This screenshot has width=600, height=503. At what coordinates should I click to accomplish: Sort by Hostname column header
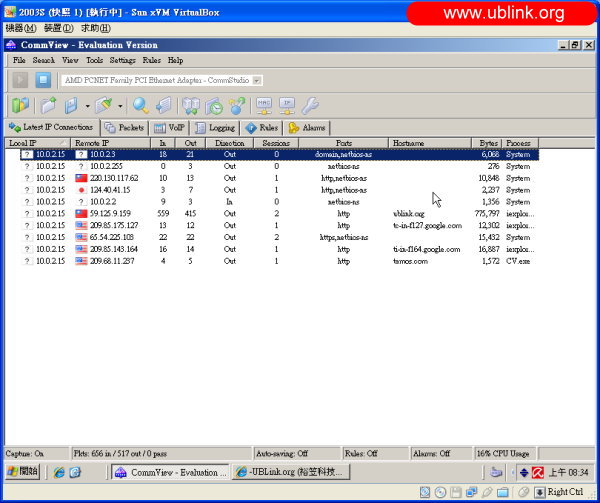coord(430,143)
